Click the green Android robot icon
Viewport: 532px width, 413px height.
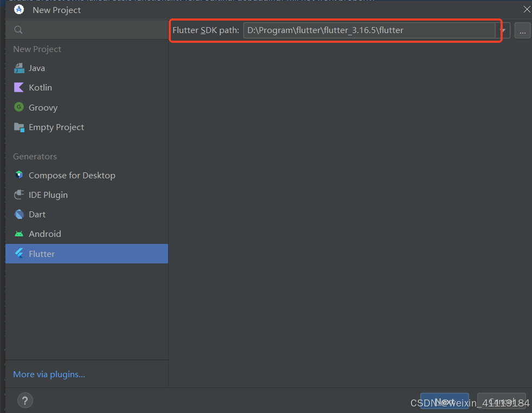19,234
